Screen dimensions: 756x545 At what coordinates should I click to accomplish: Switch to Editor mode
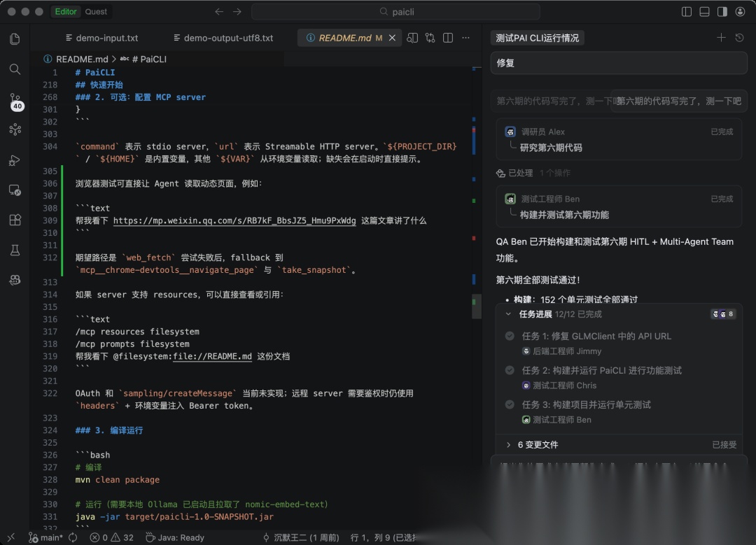pyautogui.click(x=66, y=12)
